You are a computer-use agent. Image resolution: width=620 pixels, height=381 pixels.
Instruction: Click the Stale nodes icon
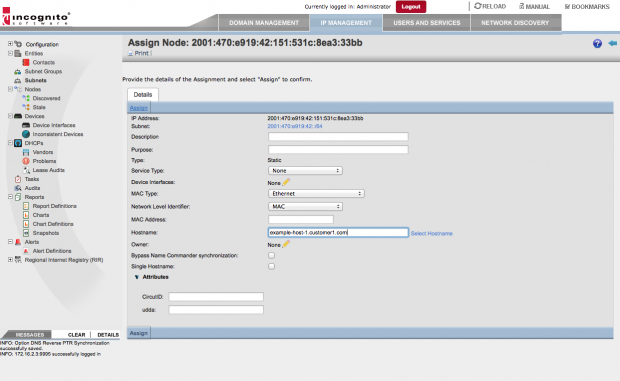[26, 107]
